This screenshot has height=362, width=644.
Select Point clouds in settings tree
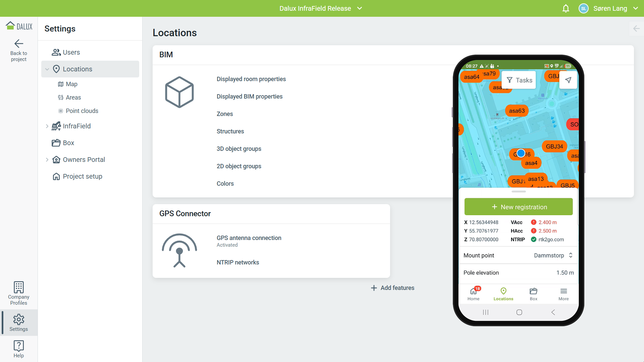(82, 111)
